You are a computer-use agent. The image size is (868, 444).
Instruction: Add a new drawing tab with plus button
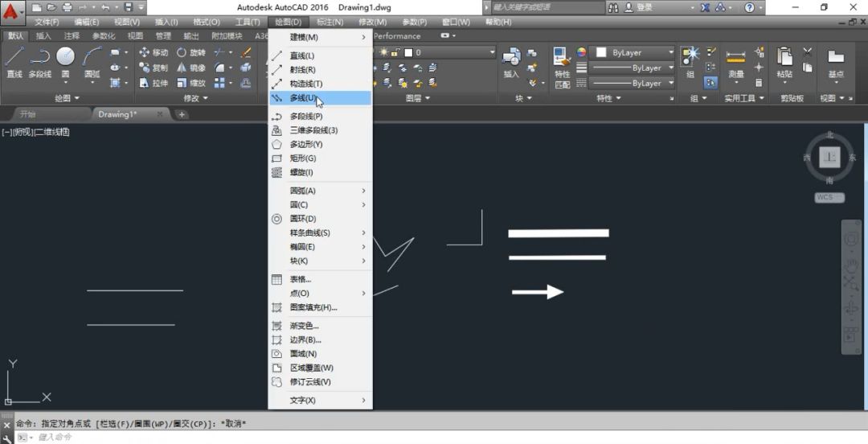(x=182, y=114)
